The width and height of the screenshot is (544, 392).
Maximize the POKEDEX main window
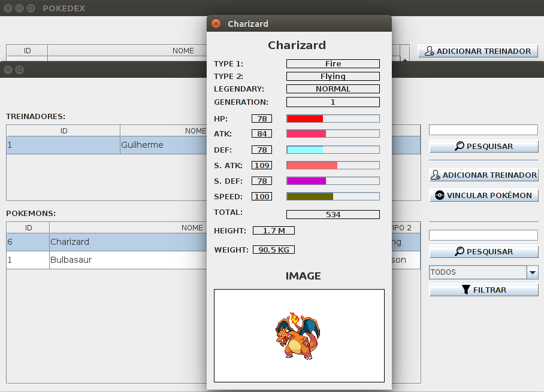click(x=30, y=8)
